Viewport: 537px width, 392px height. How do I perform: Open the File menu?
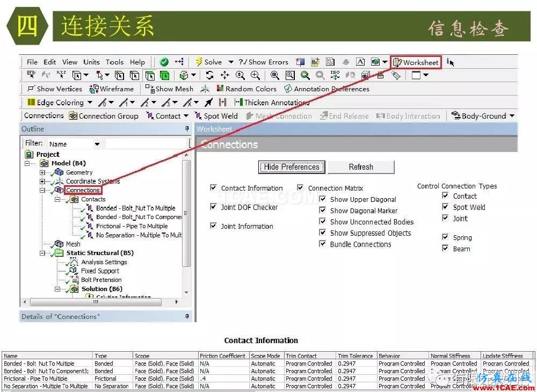point(32,62)
